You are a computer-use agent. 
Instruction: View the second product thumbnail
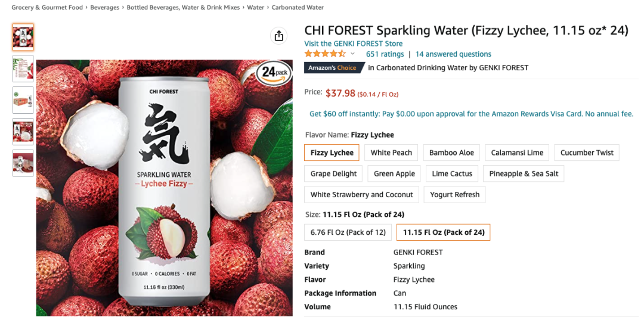[x=23, y=69]
